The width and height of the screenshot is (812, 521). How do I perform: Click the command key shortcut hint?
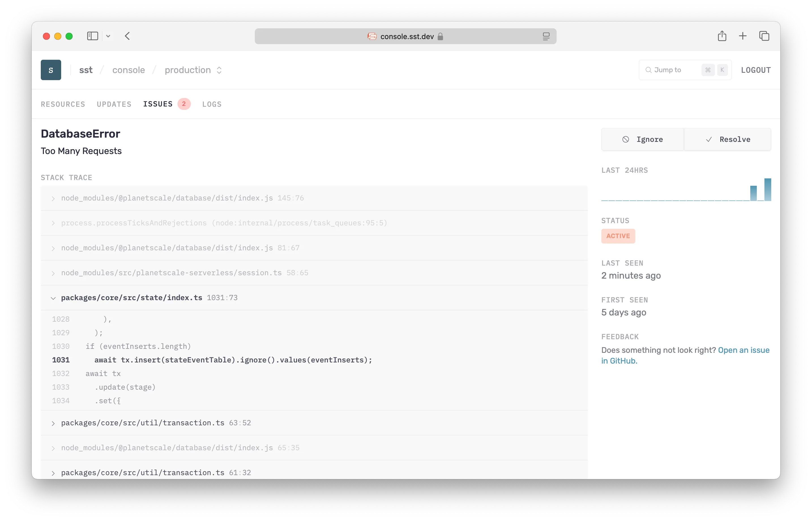pyautogui.click(x=708, y=70)
